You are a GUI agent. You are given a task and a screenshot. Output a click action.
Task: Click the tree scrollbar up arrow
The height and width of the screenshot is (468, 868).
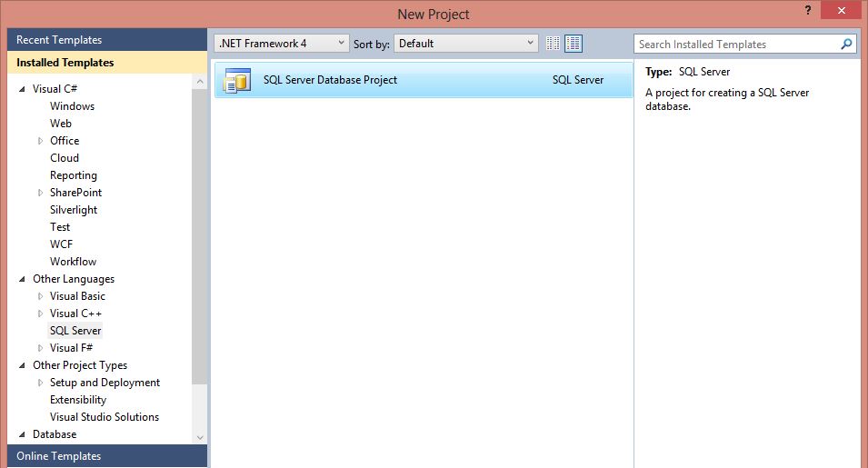click(200, 81)
